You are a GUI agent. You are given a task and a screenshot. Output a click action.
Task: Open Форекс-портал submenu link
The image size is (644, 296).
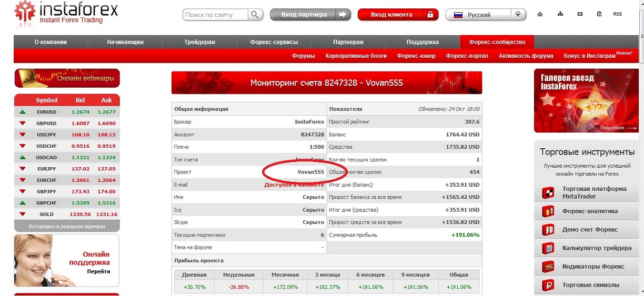point(467,56)
